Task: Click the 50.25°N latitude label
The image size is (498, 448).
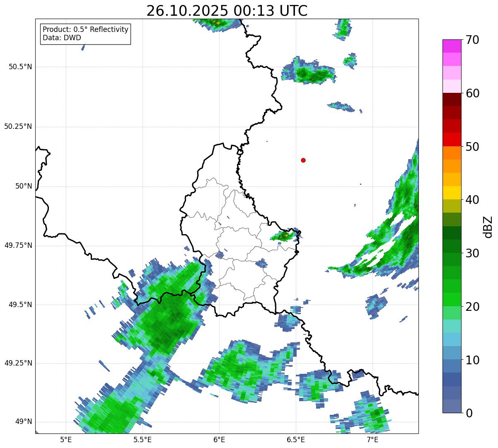Action: point(18,126)
